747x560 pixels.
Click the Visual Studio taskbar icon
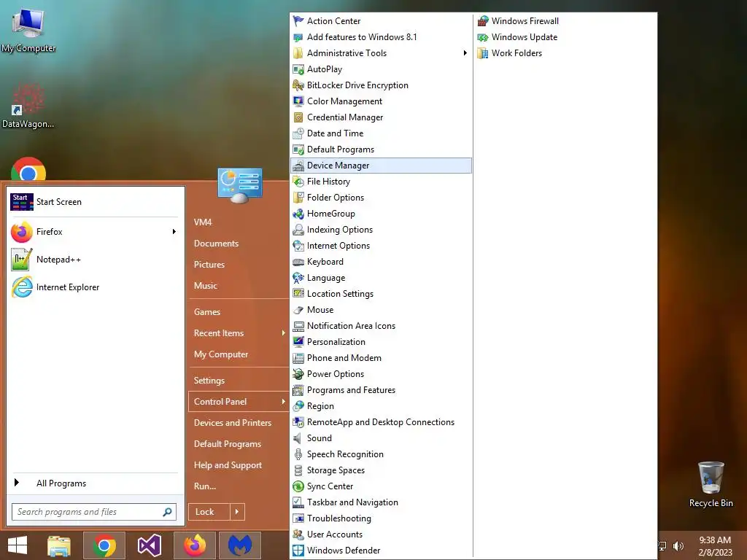click(x=149, y=545)
